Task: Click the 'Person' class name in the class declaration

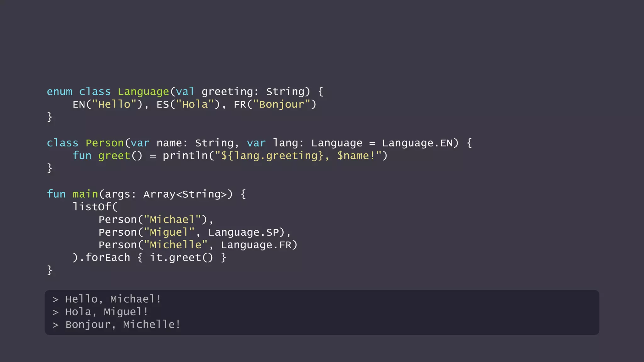Action: pyautogui.click(x=105, y=143)
